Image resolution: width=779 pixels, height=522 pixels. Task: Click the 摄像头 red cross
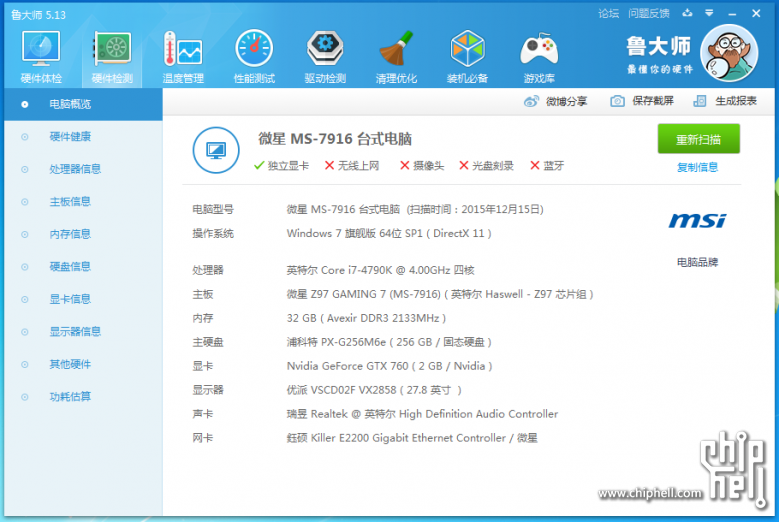point(404,165)
